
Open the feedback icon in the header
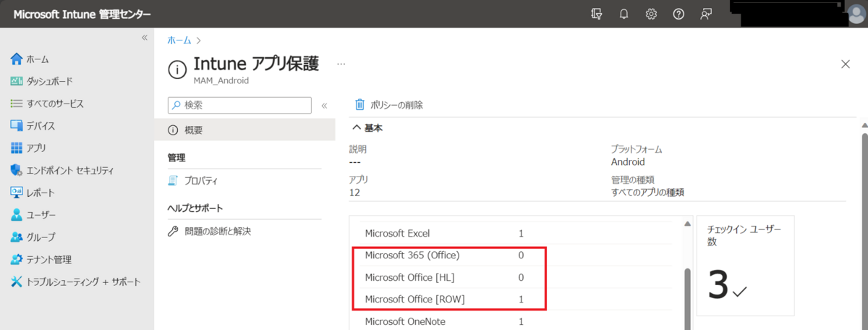point(706,14)
